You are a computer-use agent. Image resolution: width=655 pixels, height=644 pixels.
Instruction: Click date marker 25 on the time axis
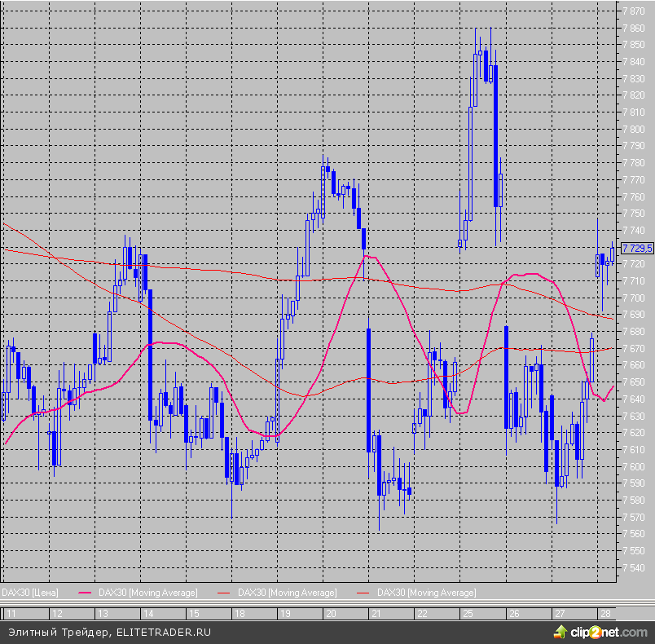point(468,613)
